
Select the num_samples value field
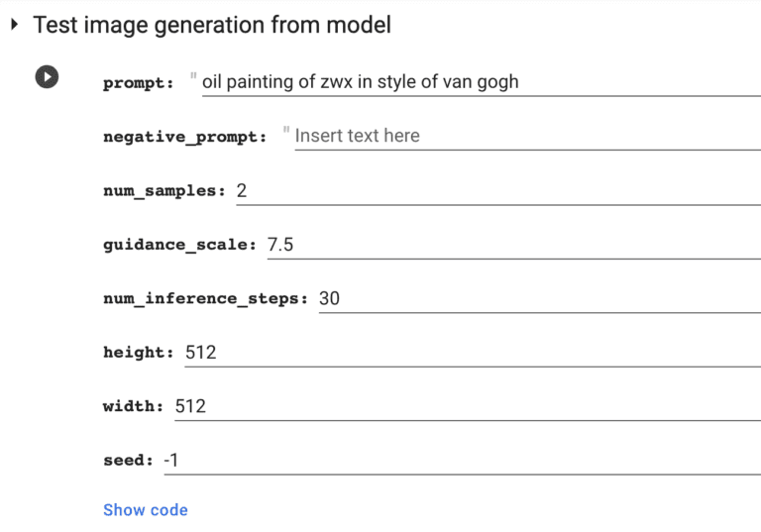pyautogui.click(x=495, y=190)
